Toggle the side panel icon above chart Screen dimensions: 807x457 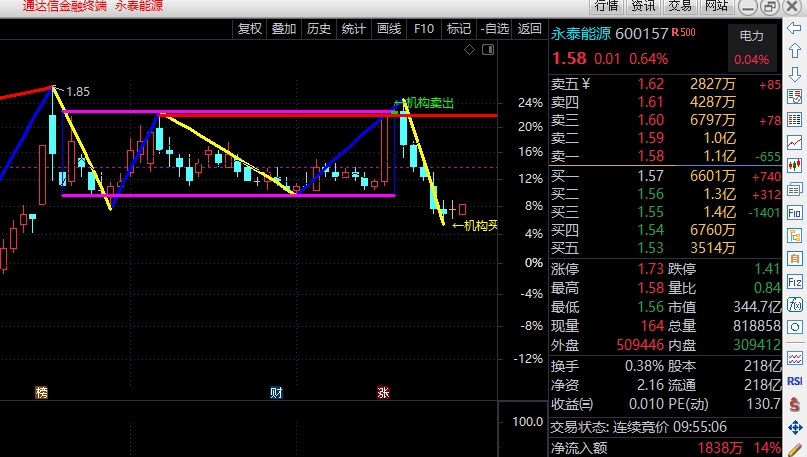[488, 49]
